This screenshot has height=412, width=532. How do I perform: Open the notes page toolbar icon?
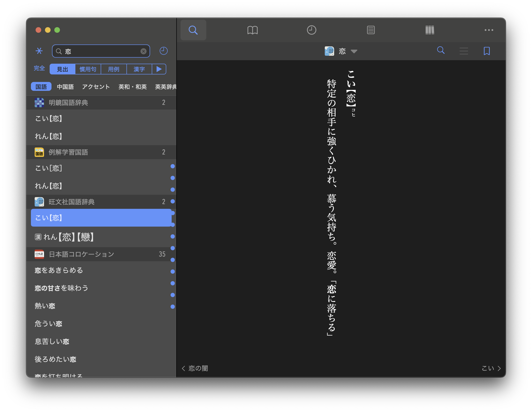(x=370, y=30)
